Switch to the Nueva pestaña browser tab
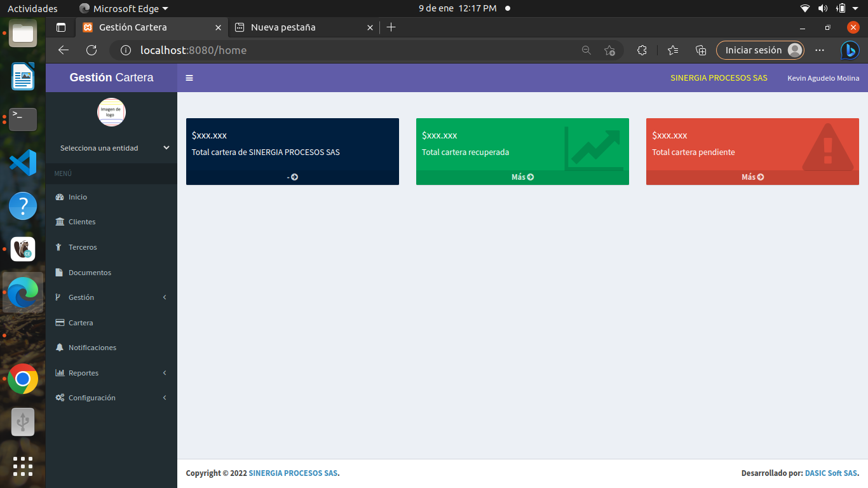This screenshot has height=488, width=868. (x=283, y=27)
